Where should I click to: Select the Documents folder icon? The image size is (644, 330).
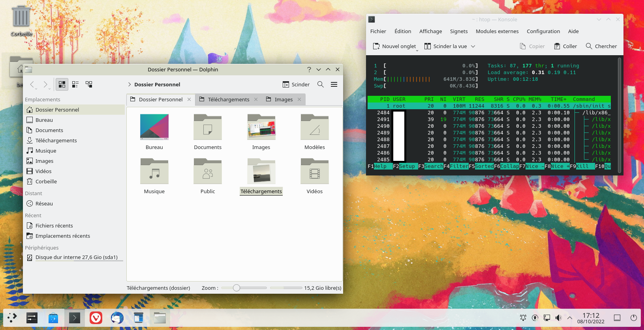(208, 127)
